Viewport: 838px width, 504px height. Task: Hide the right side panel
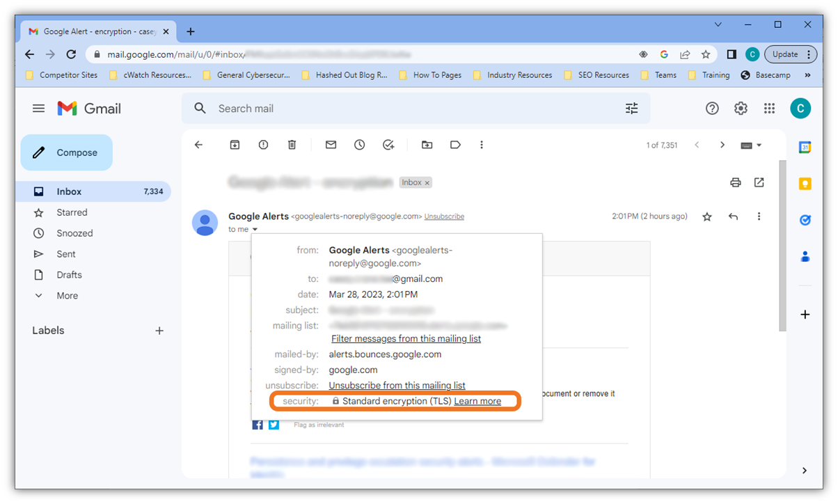click(804, 471)
